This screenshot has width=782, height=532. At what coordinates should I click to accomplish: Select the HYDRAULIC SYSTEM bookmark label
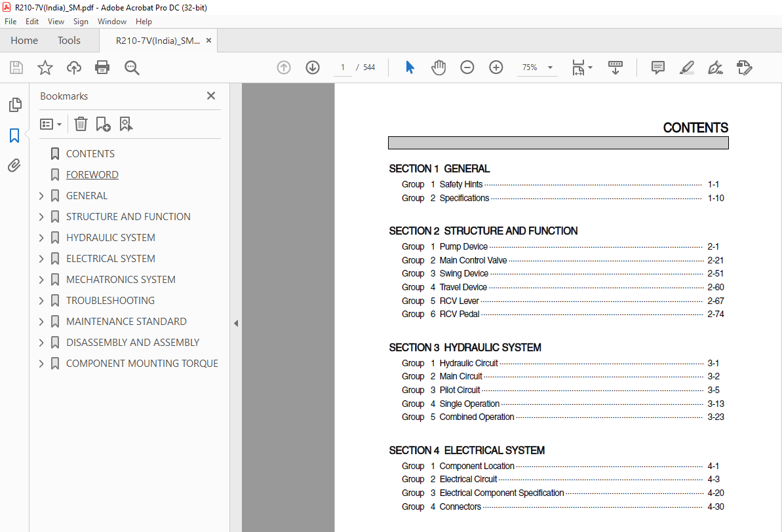point(111,238)
